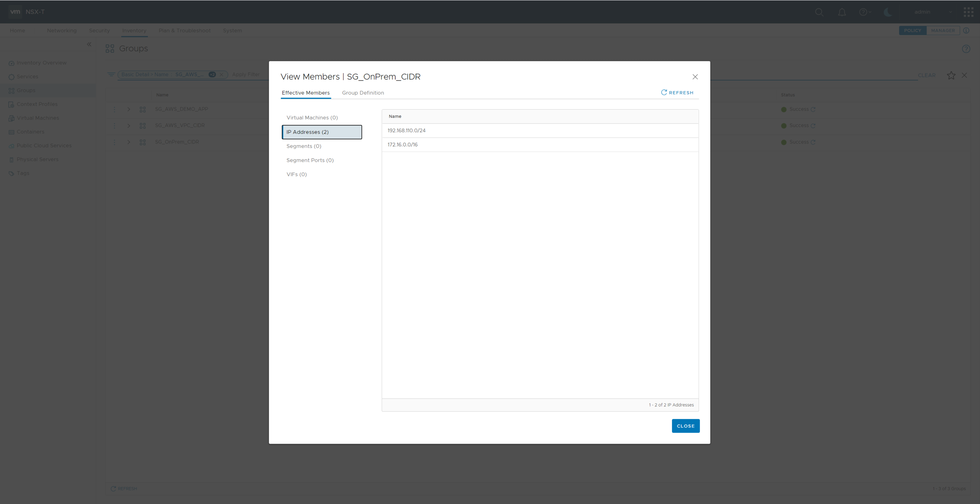This screenshot has height=504, width=980.
Task: Select the Effective Members tab
Action: coord(305,93)
